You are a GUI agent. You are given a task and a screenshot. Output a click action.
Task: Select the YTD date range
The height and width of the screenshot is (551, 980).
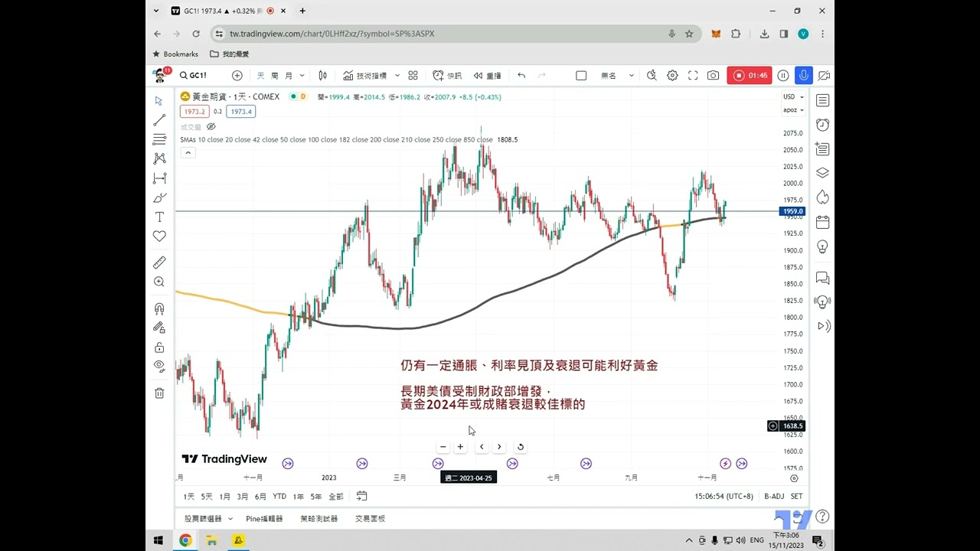click(279, 497)
